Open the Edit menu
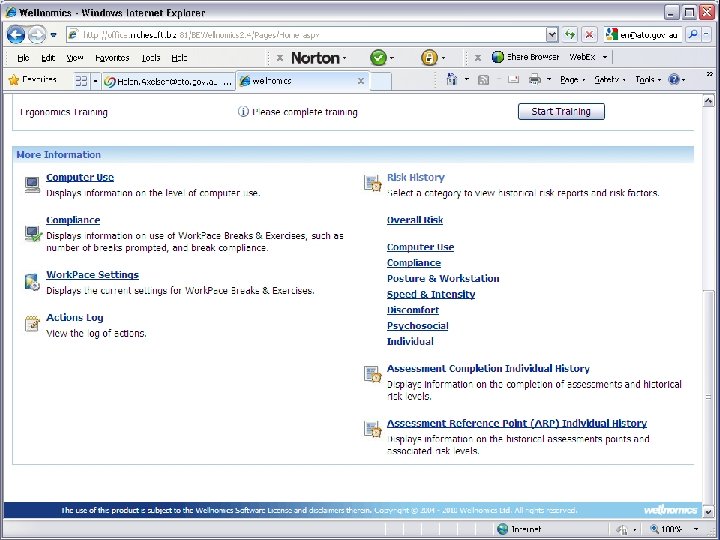Screen dimensions: 720x540 [48, 58]
